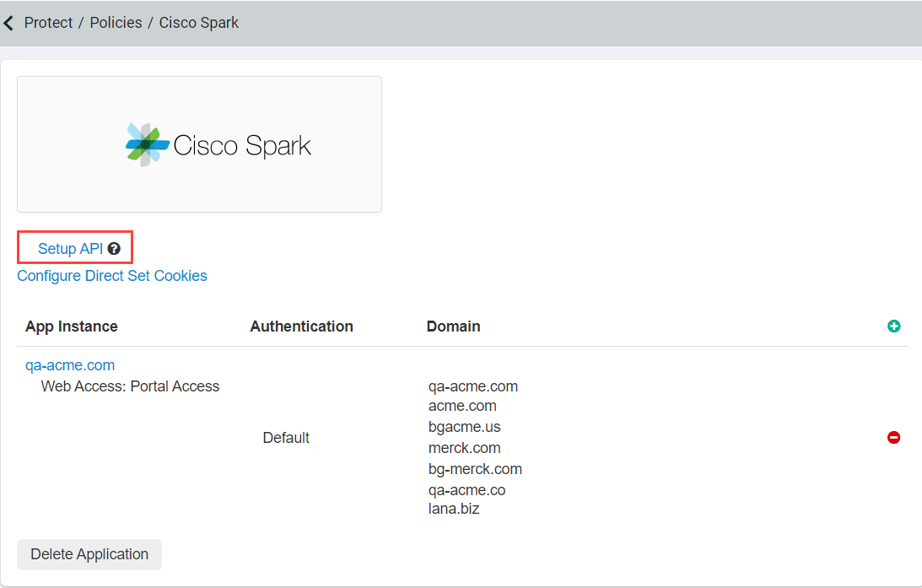Remove qa-acme.com instance with red minus icon
922x588 pixels.
[x=894, y=438]
